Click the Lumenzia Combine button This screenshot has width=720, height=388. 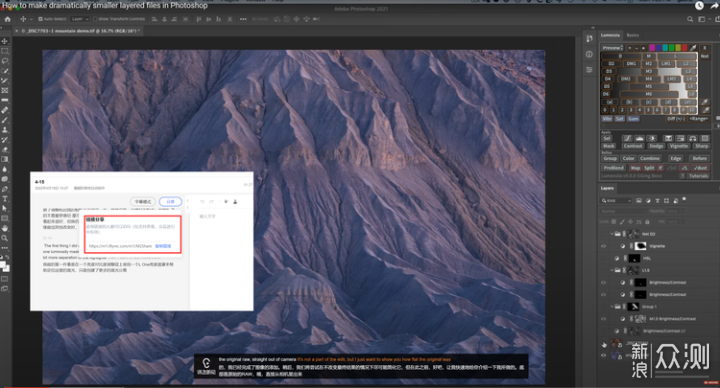pos(650,158)
